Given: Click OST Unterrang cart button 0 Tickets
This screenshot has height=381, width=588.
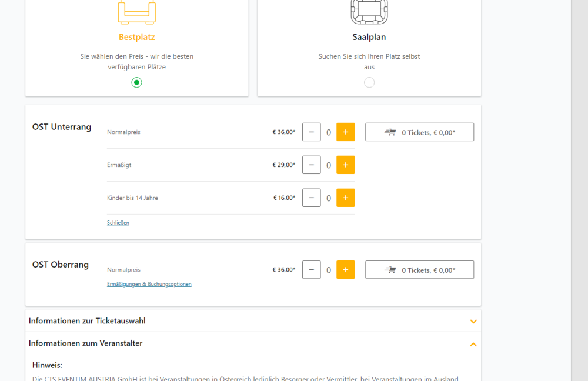Looking at the screenshot, I should pos(419,132).
